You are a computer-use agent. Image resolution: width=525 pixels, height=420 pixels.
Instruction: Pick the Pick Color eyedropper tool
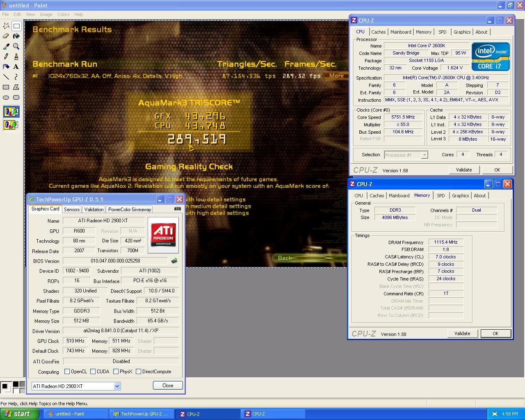tap(6, 46)
